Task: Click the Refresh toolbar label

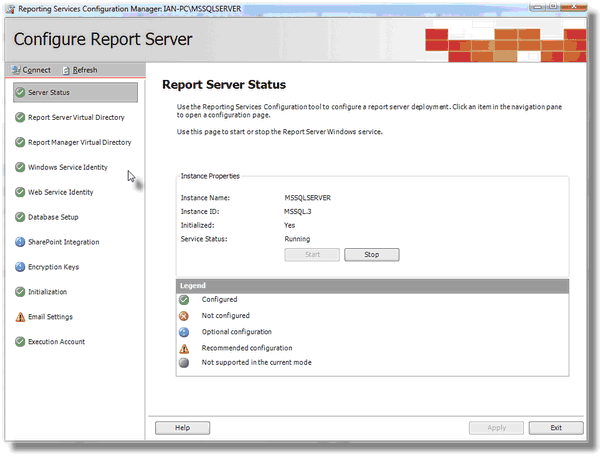Action: pos(85,70)
